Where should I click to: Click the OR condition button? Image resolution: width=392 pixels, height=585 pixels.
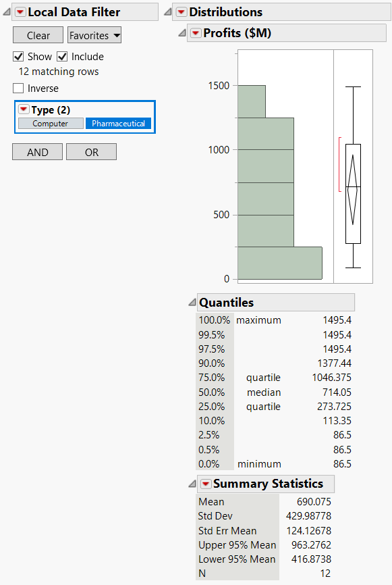pyautogui.click(x=91, y=151)
